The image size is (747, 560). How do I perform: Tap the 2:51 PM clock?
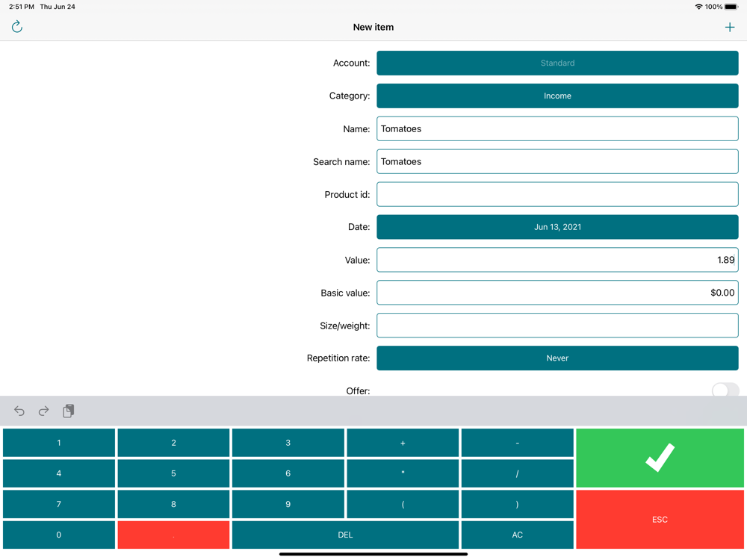pyautogui.click(x=22, y=7)
